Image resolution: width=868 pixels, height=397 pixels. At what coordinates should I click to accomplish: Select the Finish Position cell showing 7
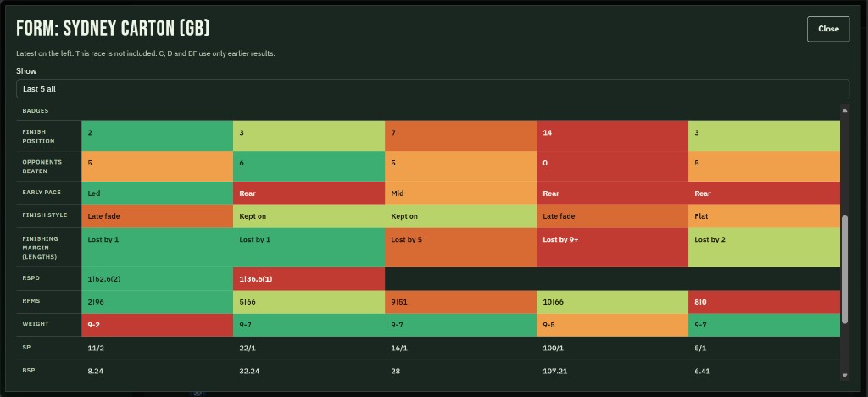(460, 137)
